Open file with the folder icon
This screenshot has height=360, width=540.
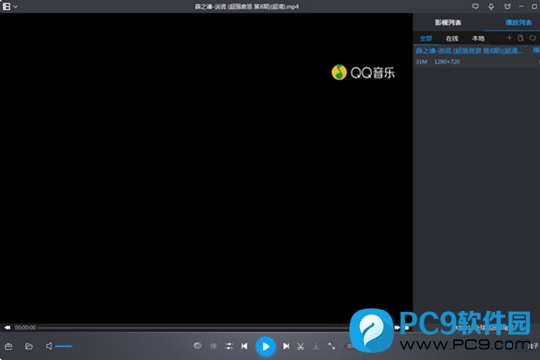point(29,346)
